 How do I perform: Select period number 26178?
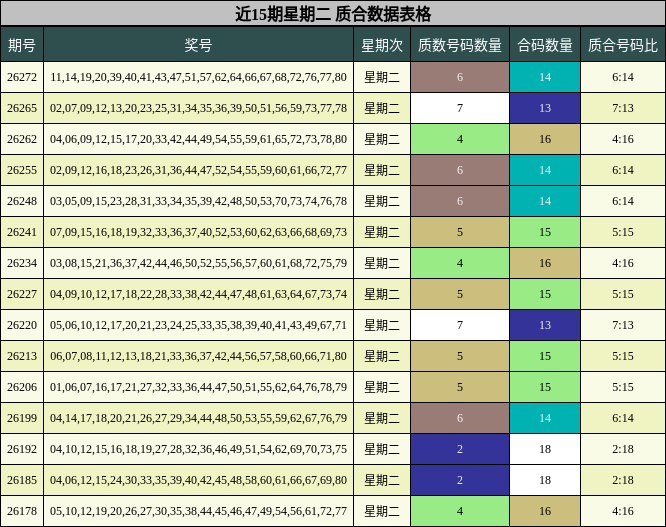tap(22, 511)
